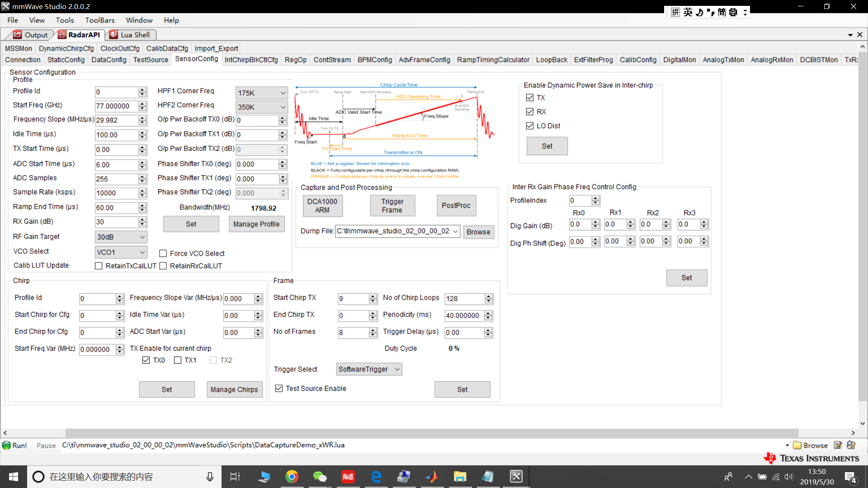Screen dimensions: 868x488
Task: Click the notebook app on taskbar
Action: click(488, 477)
